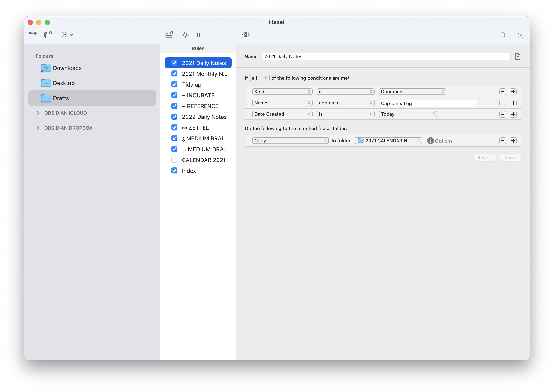
Task: Toggle the ¿ MEDIUM BRAI... rule checkbox
Action: coord(174,138)
